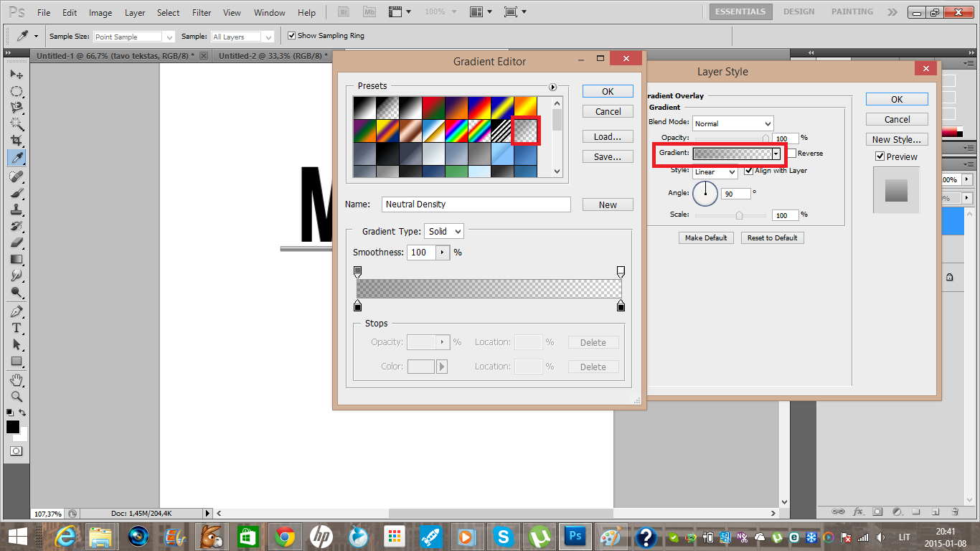Select the Brush tool

16,193
